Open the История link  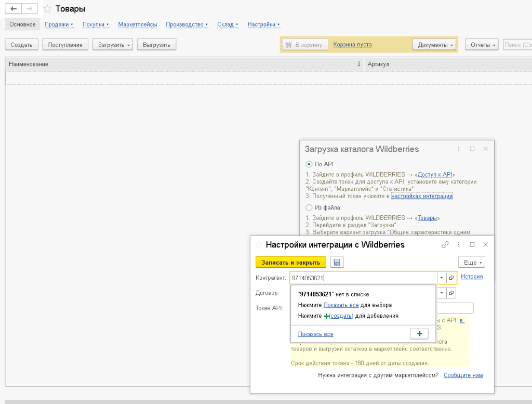point(472,277)
